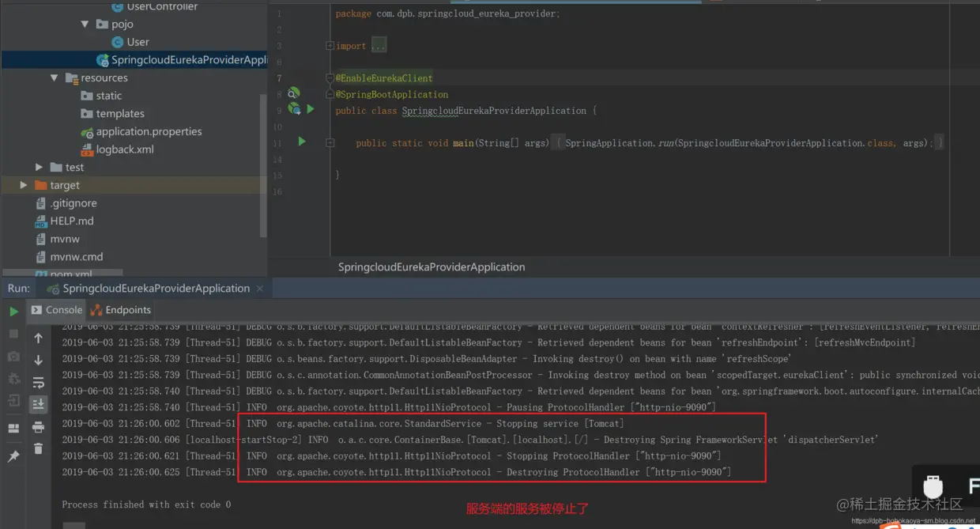Click the logback.xml file icon
The height and width of the screenshot is (529, 980).
pos(87,149)
